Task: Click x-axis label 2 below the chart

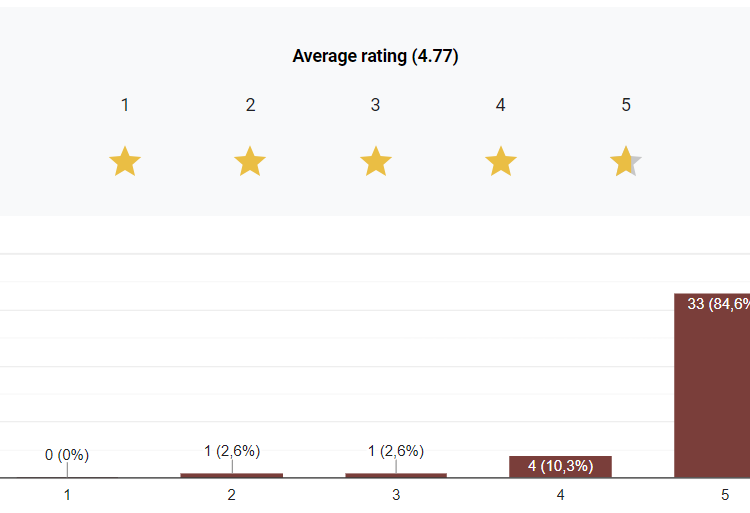Action: click(232, 495)
